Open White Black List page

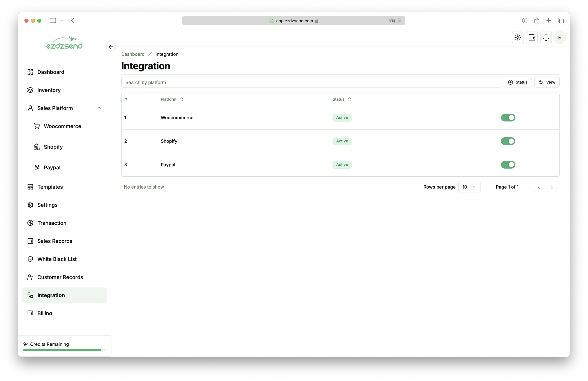(57, 259)
